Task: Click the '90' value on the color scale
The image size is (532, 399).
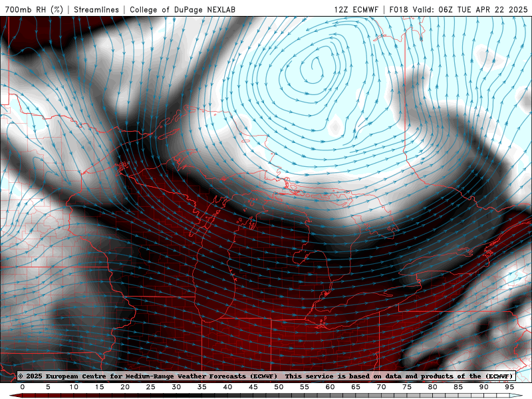Action: (x=484, y=387)
